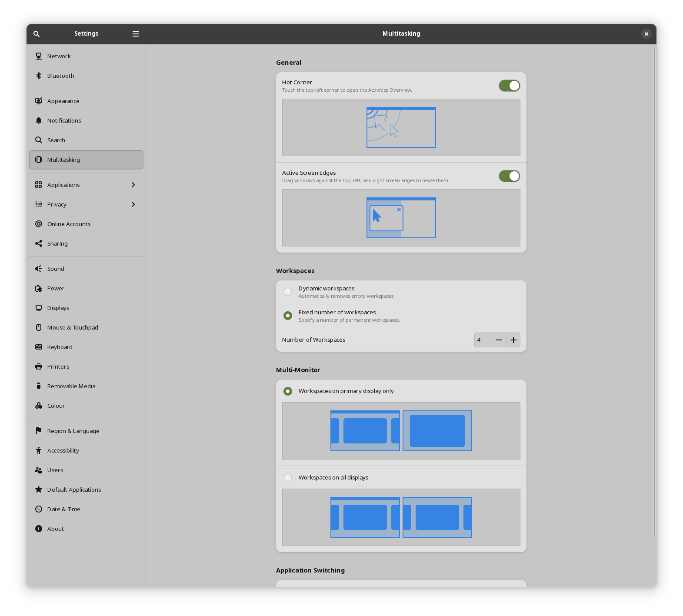683x616 pixels.
Task: Click the Number of Workspaces value field
Action: click(483, 340)
